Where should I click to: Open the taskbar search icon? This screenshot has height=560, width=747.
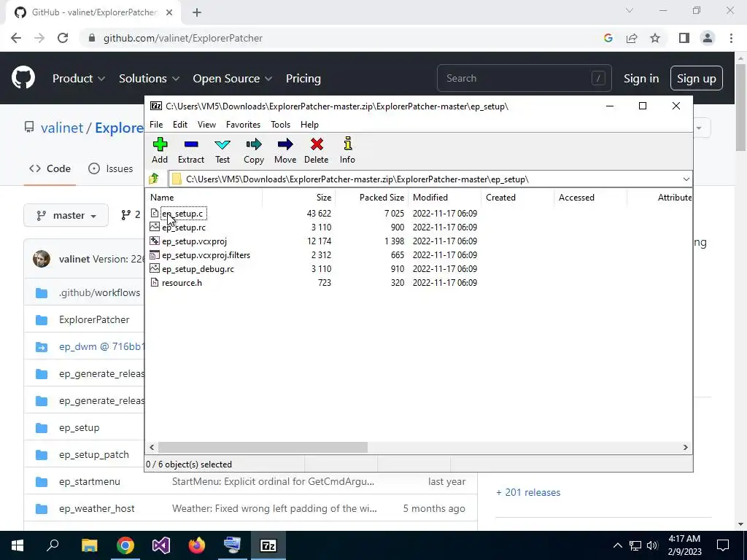click(53, 545)
